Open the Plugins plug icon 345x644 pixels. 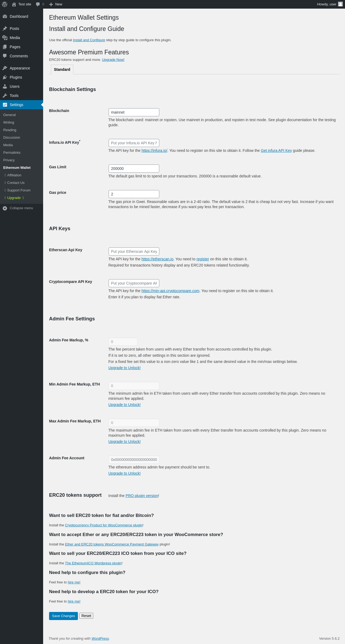pos(5,77)
